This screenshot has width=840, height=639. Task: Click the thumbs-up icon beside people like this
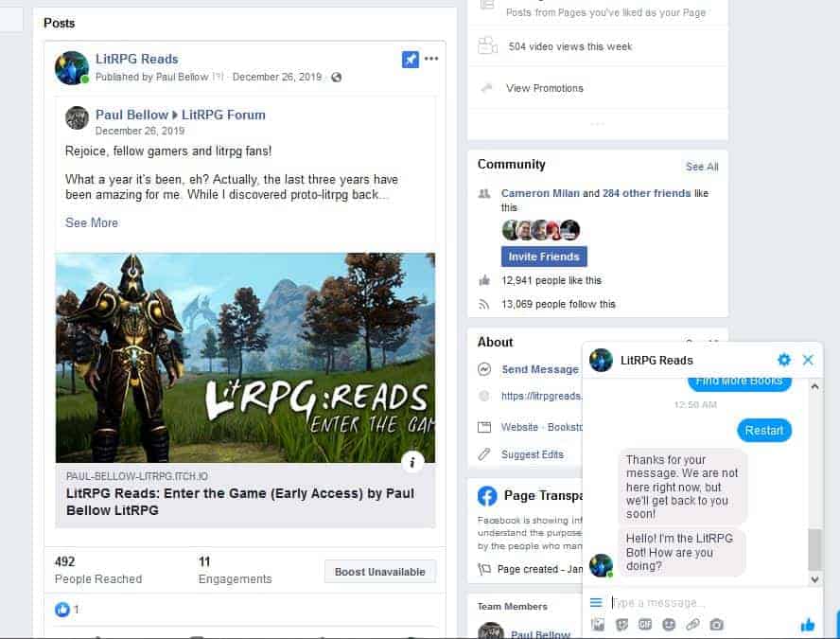[x=484, y=280]
